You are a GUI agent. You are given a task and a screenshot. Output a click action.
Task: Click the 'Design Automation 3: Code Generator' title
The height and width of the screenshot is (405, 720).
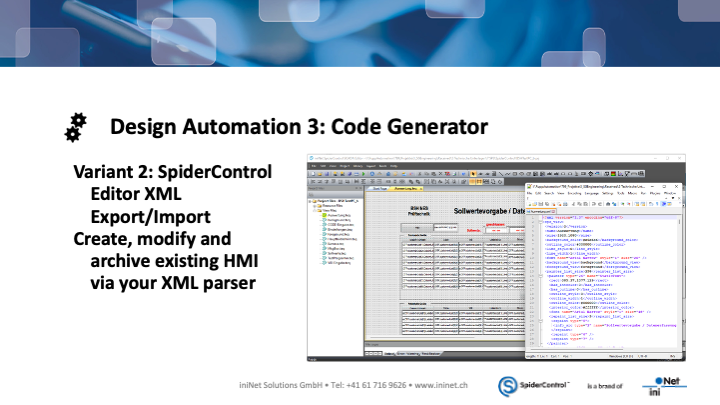click(x=299, y=127)
